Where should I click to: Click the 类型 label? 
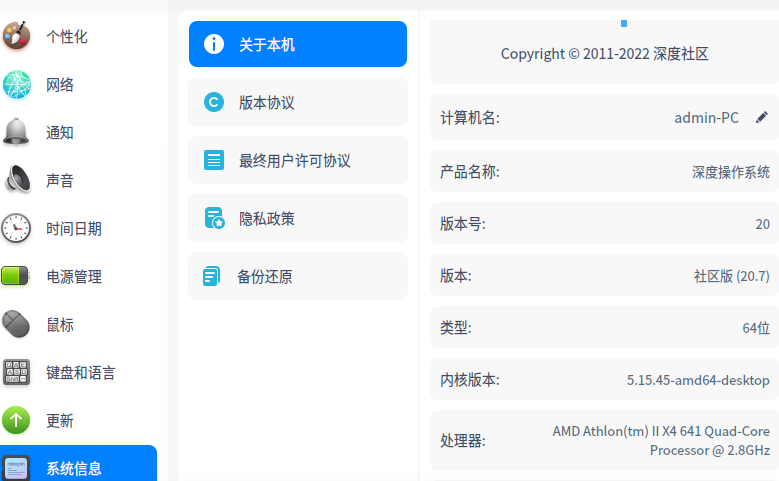[456, 327]
